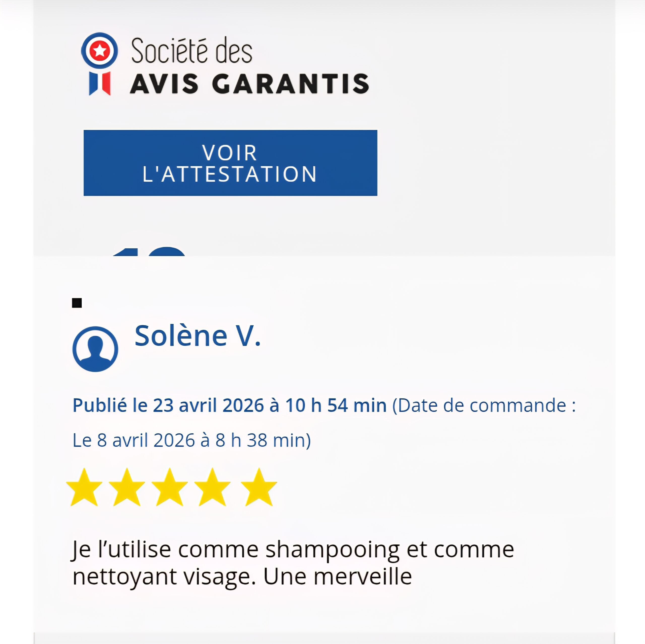
Task: Select the second yellow rating star
Action: pos(127,488)
